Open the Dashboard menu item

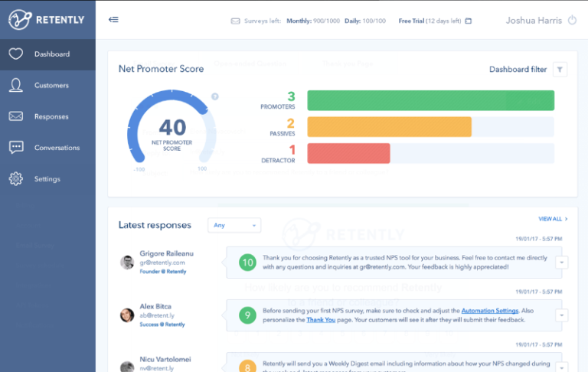(x=51, y=54)
